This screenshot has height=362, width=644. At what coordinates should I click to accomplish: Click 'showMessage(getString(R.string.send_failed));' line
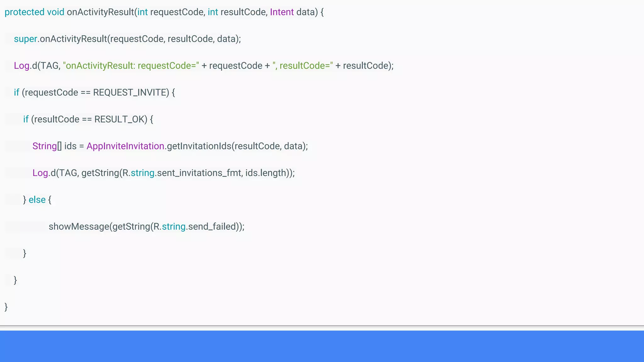tap(147, 227)
